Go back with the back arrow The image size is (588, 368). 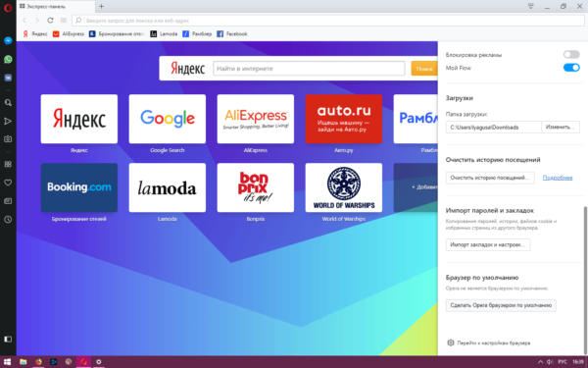coord(24,21)
